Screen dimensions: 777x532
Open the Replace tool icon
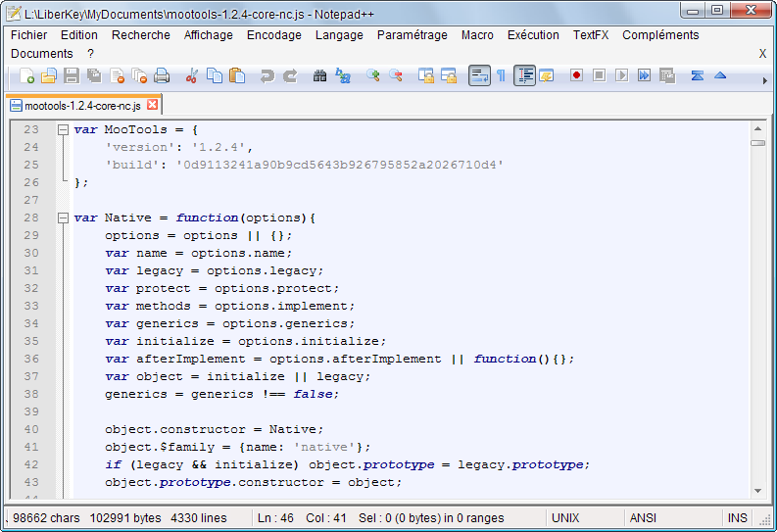342,75
